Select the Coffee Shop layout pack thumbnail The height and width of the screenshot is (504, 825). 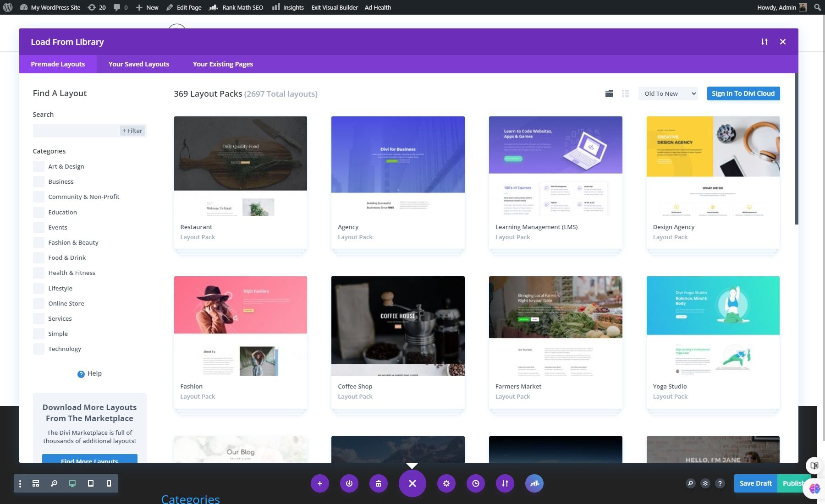pyautogui.click(x=397, y=325)
